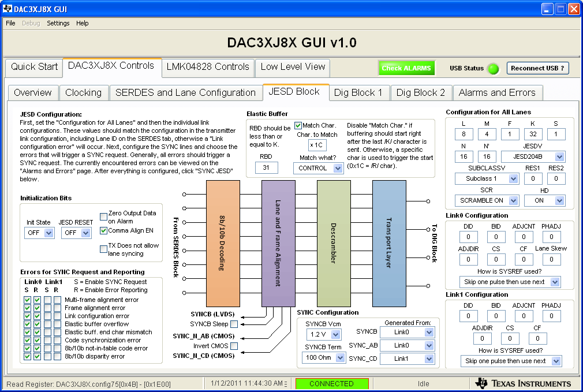Enable the SYNCB Sleep checkbox
583x392 pixels.
tap(234, 324)
